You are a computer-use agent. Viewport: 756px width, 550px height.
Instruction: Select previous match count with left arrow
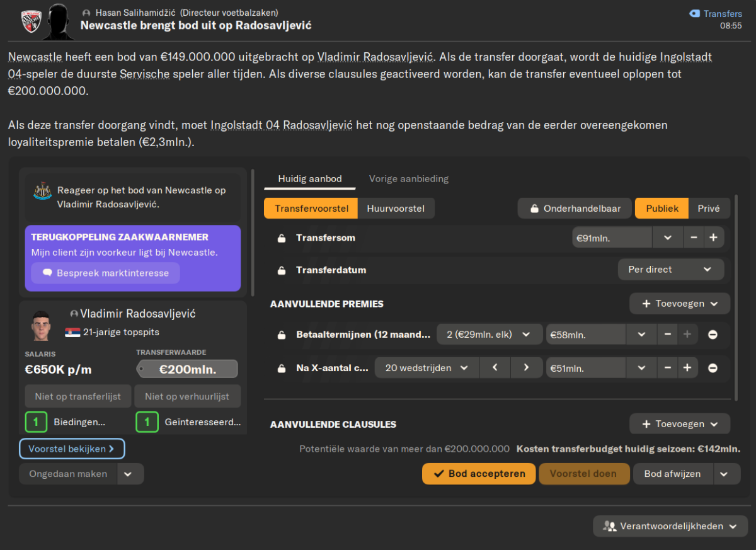[495, 367]
